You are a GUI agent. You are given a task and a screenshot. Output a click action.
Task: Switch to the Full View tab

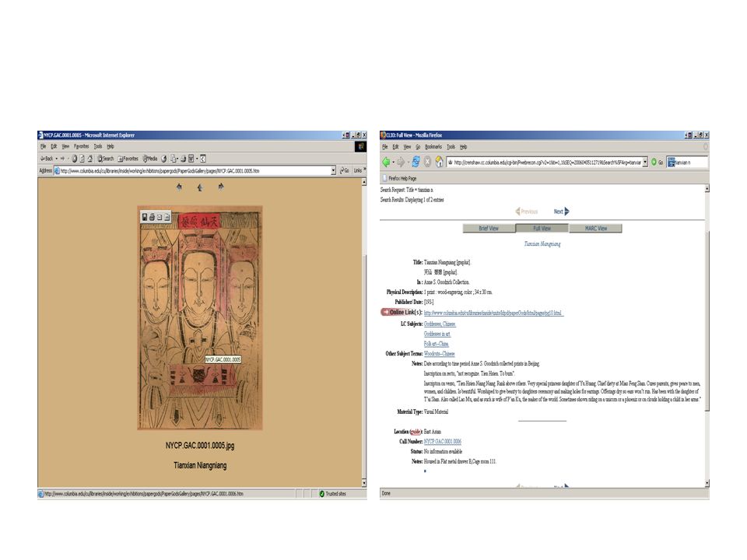(542, 228)
